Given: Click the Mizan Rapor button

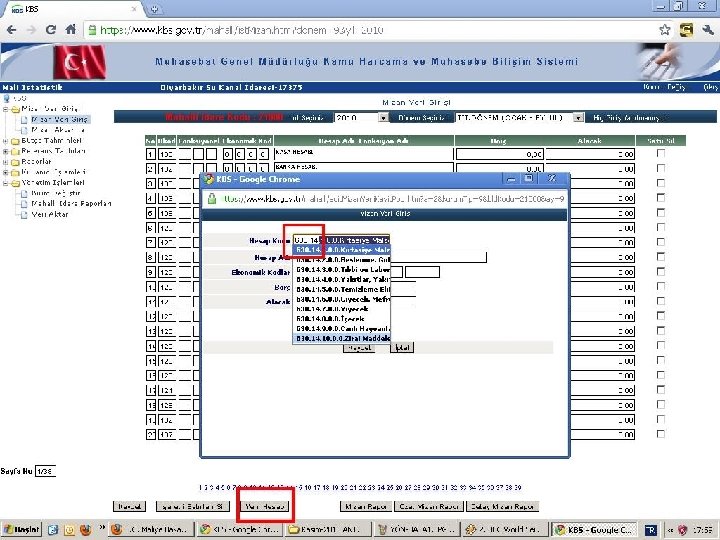Looking at the screenshot, I should point(366,506).
